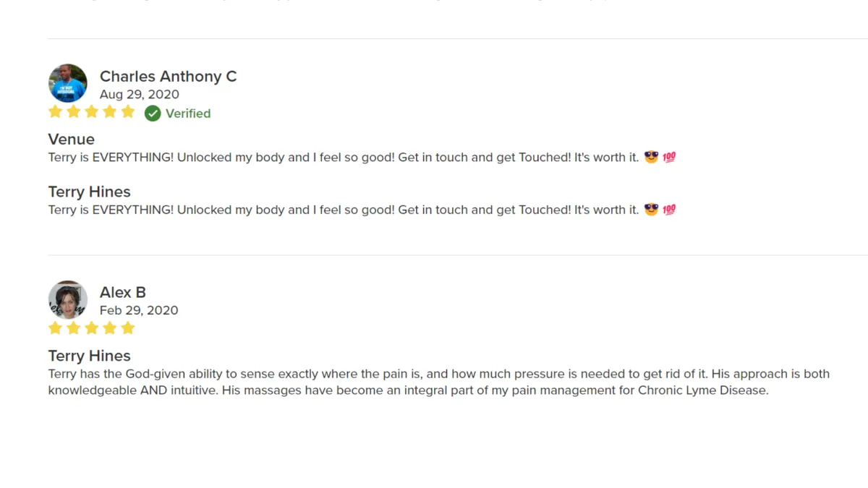Click the Feb 29, 2020 review date
This screenshot has height=488, width=868.
click(x=139, y=310)
